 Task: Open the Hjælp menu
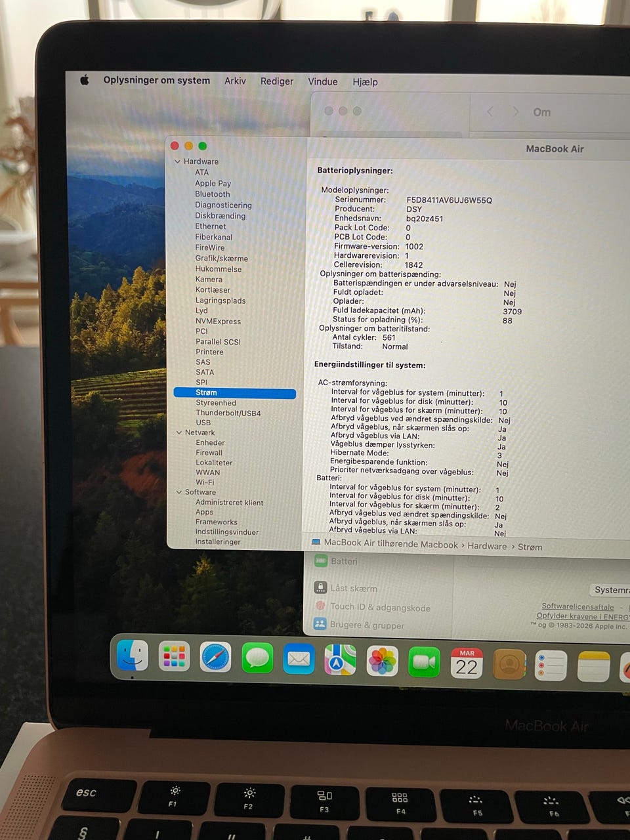click(x=365, y=82)
